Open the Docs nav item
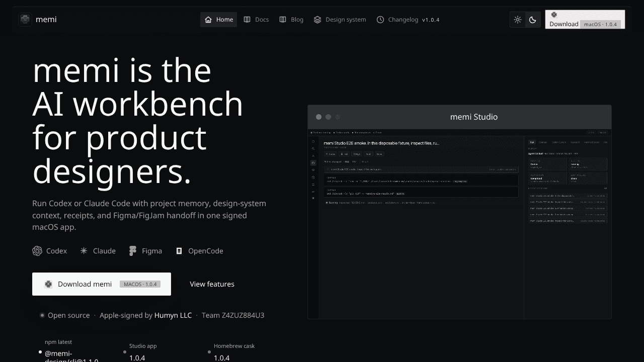Screen dimensions: 644x362 pos(256,20)
